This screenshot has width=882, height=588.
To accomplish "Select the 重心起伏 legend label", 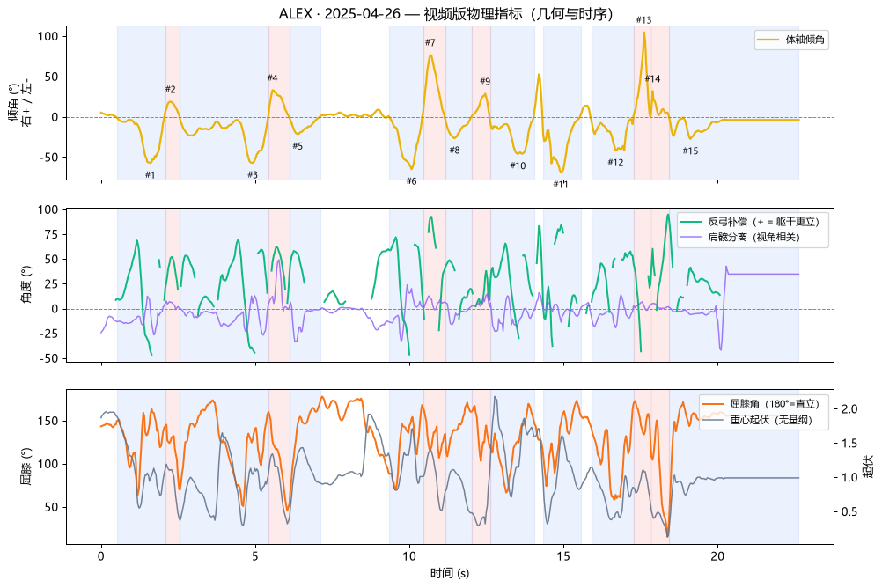I will pos(771,420).
